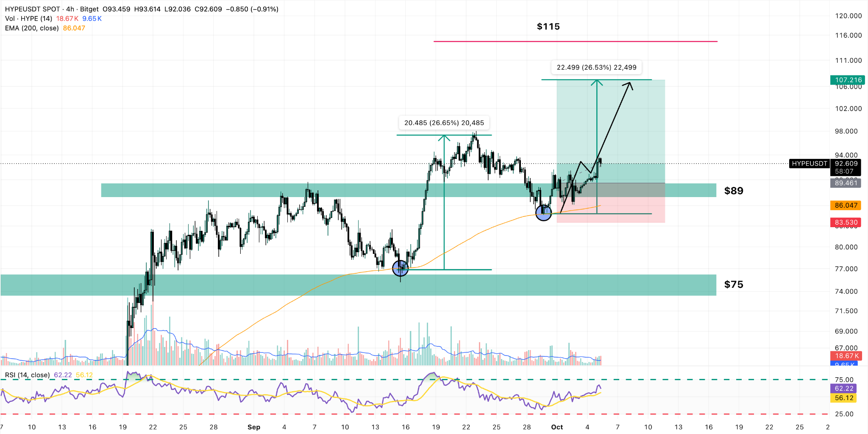Image resolution: width=868 pixels, height=434 pixels.
Task: Select the long position green target box
Action: point(611,131)
